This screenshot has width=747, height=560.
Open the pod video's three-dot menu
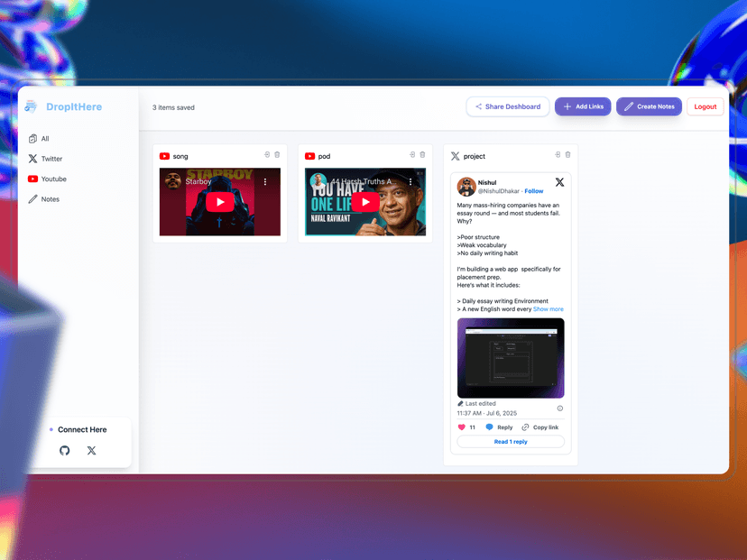tap(410, 182)
